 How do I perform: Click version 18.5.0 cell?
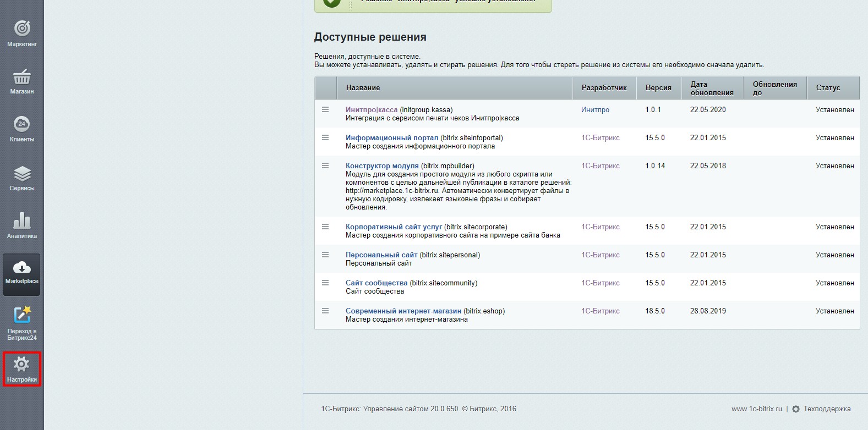click(x=655, y=311)
